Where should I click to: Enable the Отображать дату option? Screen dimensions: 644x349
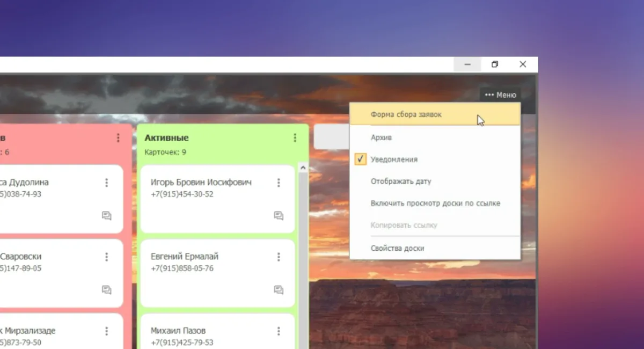tap(400, 181)
